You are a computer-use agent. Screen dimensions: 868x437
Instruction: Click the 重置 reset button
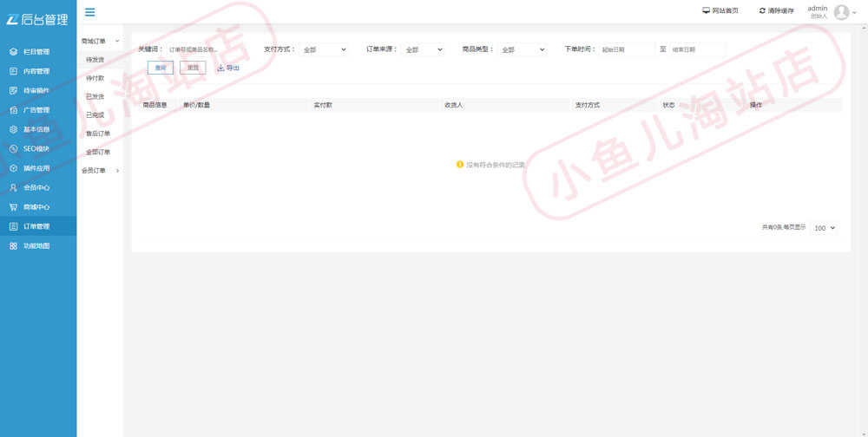pos(193,68)
